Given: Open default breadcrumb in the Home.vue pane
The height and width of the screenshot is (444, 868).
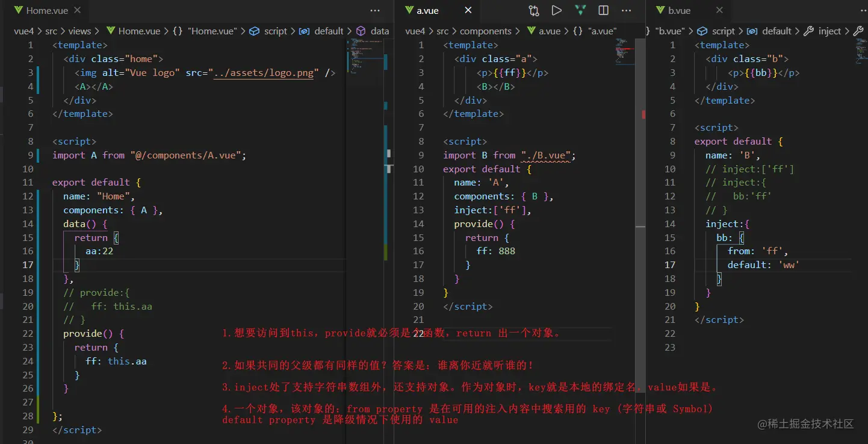Looking at the screenshot, I should (x=321, y=31).
